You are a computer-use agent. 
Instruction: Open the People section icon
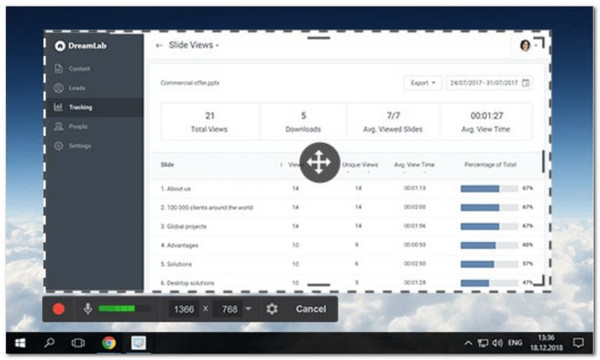coord(59,126)
